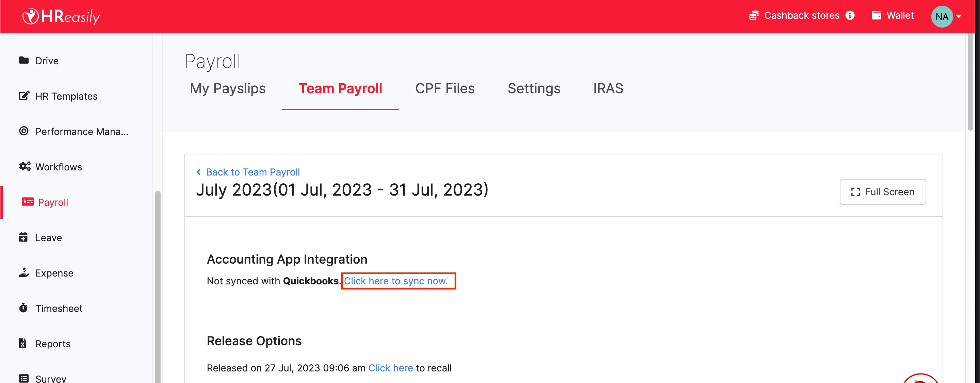The width and height of the screenshot is (980, 383).
Task: Click the Full Screen button
Action: [883, 192]
